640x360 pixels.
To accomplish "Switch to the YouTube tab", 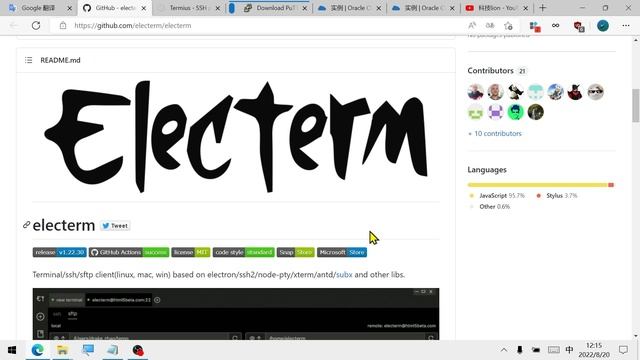I will [496, 8].
